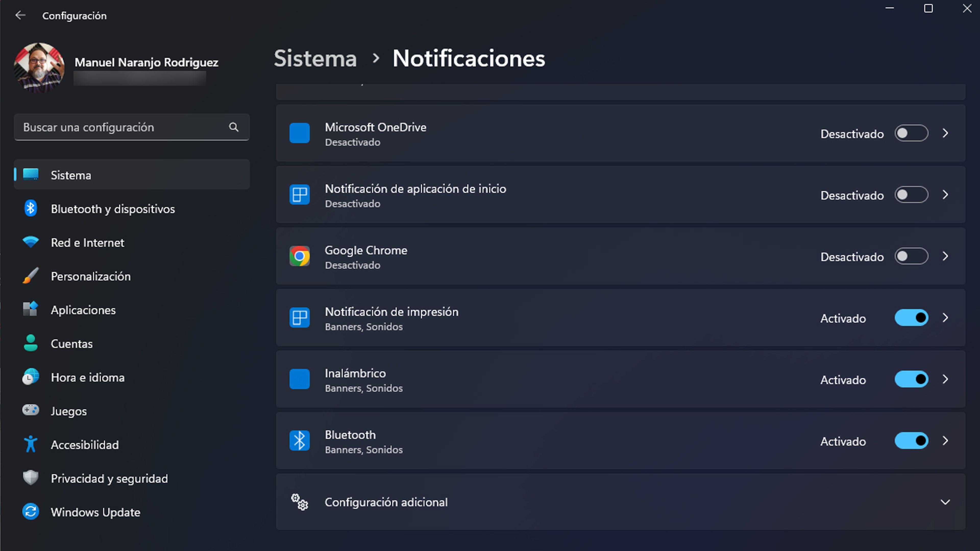Viewport: 980px width, 551px height.
Task: Open Bluetooth y dispositivos section
Action: (x=132, y=209)
